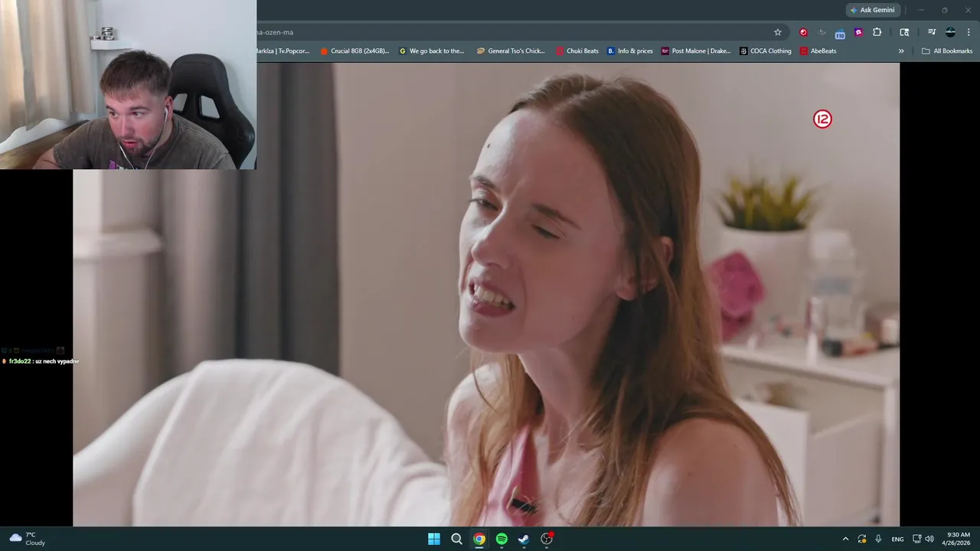The width and height of the screenshot is (980, 551).
Task: Click the sync tray icon with orange dot
Action: (x=862, y=539)
